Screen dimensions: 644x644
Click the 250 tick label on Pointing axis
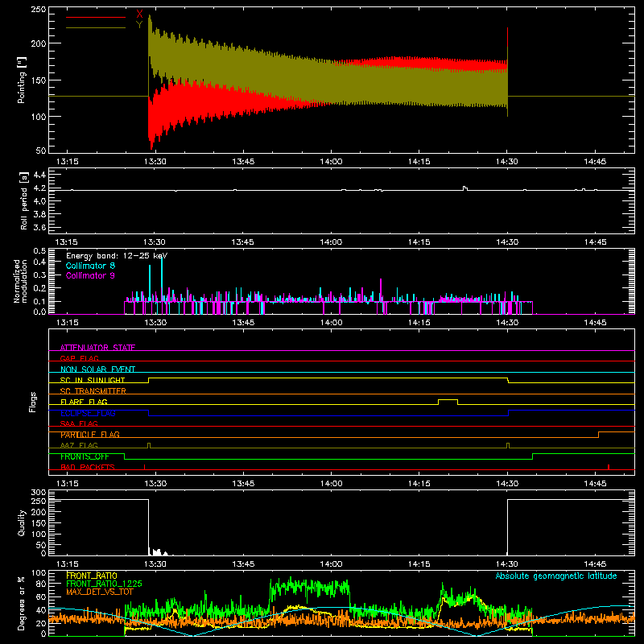pos(39,9)
